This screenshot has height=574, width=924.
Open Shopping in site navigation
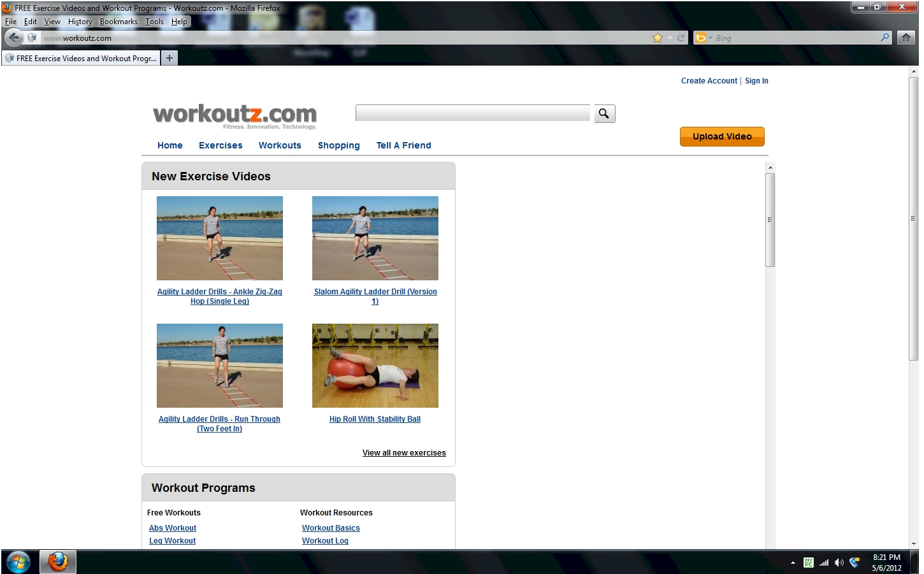(x=339, y=145)
